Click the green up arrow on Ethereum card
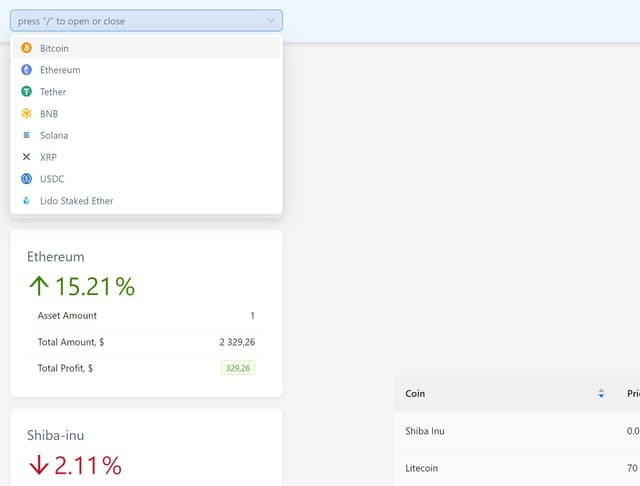 coord(39,287)
